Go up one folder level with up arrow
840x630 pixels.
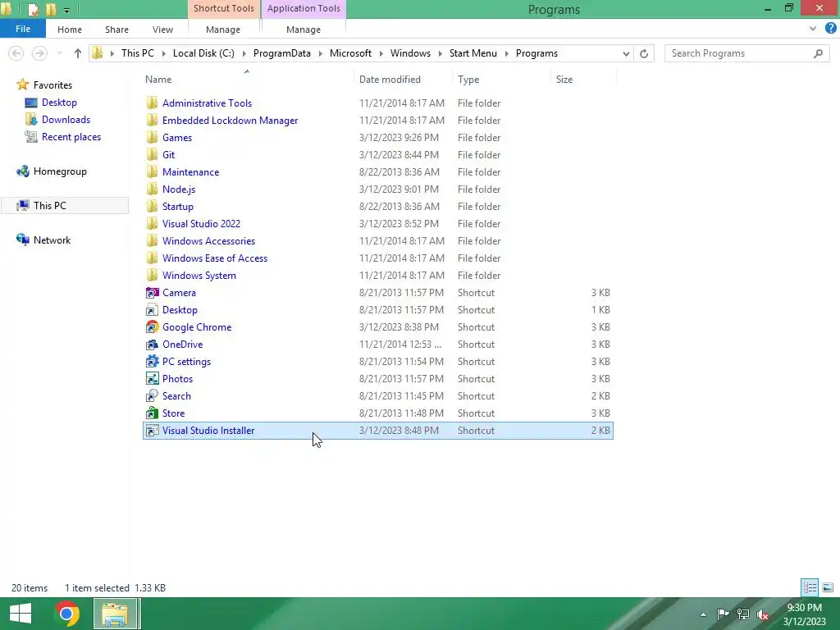pos(78,53)
